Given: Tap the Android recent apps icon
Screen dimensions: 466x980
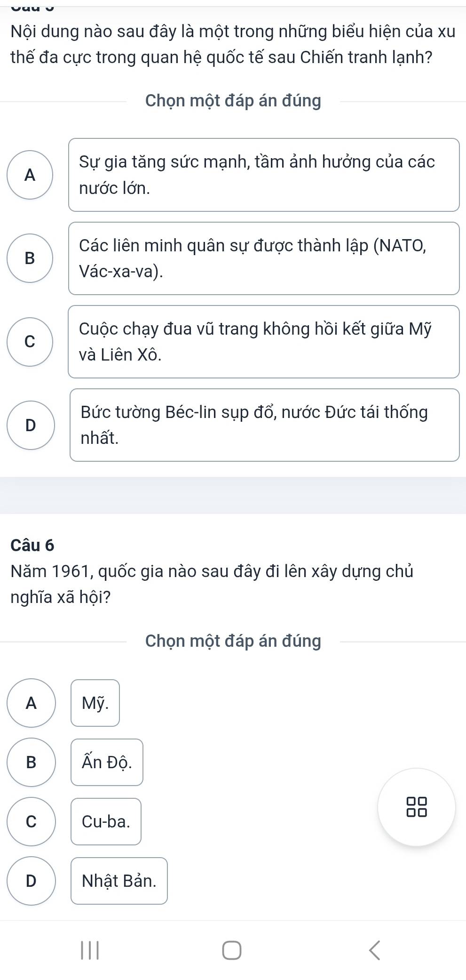Looking at the screenshot, I should [90, 949].
